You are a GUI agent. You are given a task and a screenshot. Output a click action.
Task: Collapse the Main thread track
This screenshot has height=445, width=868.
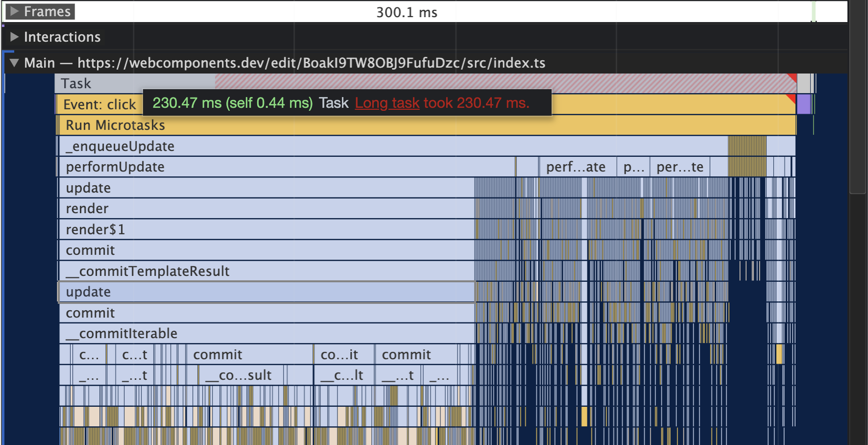14,63
